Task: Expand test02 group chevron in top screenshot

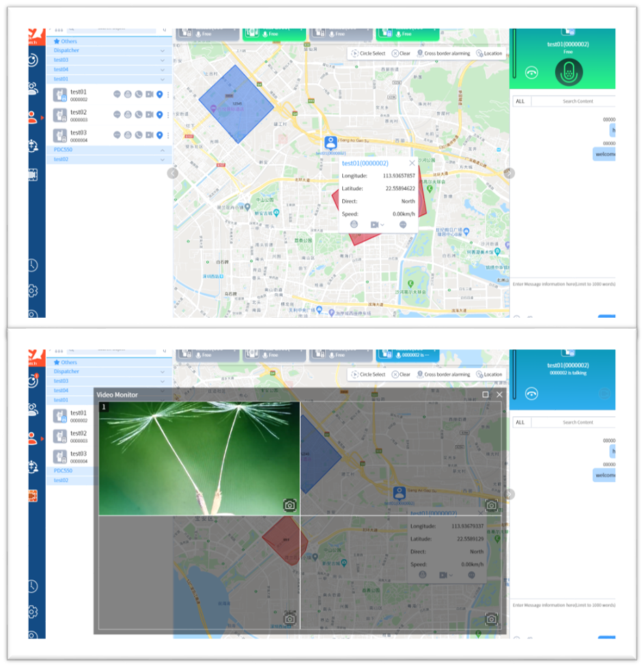Action: [x=163, y=159]
